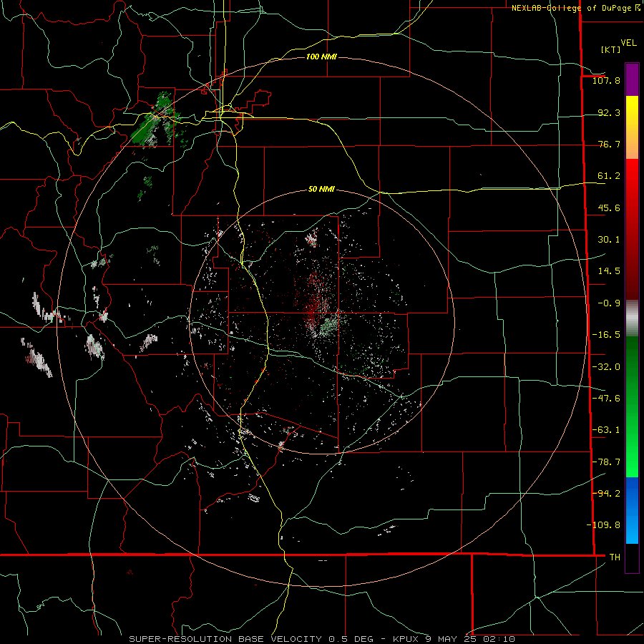Click the TH threshold label

coord(615,557)
